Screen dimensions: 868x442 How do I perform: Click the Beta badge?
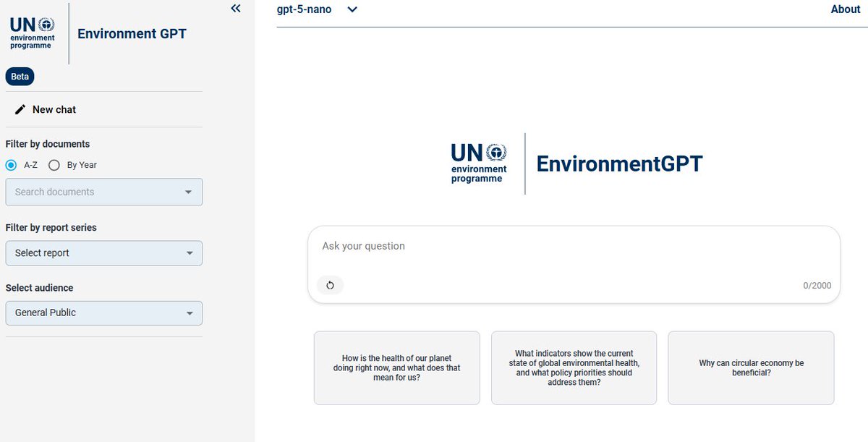[20, 77]
